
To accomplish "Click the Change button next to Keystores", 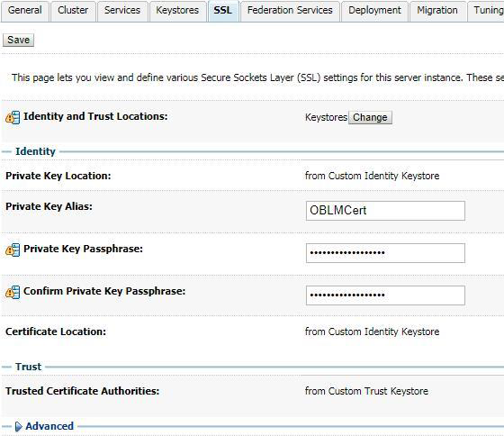I will 370,117.
